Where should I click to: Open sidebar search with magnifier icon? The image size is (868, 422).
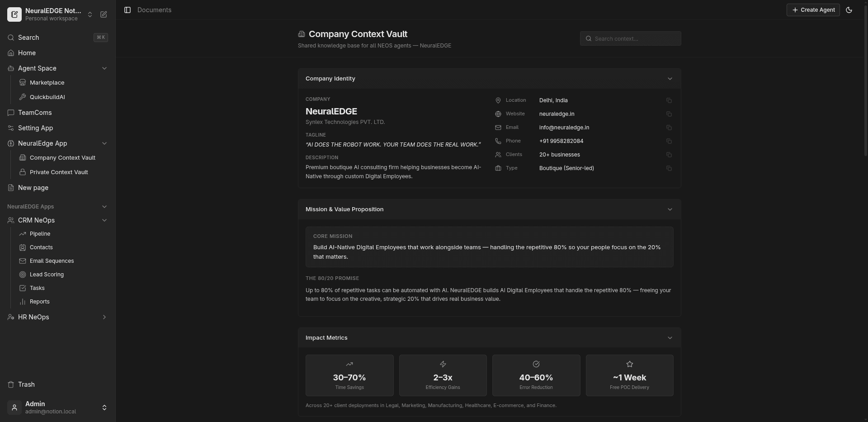[11, 38]
